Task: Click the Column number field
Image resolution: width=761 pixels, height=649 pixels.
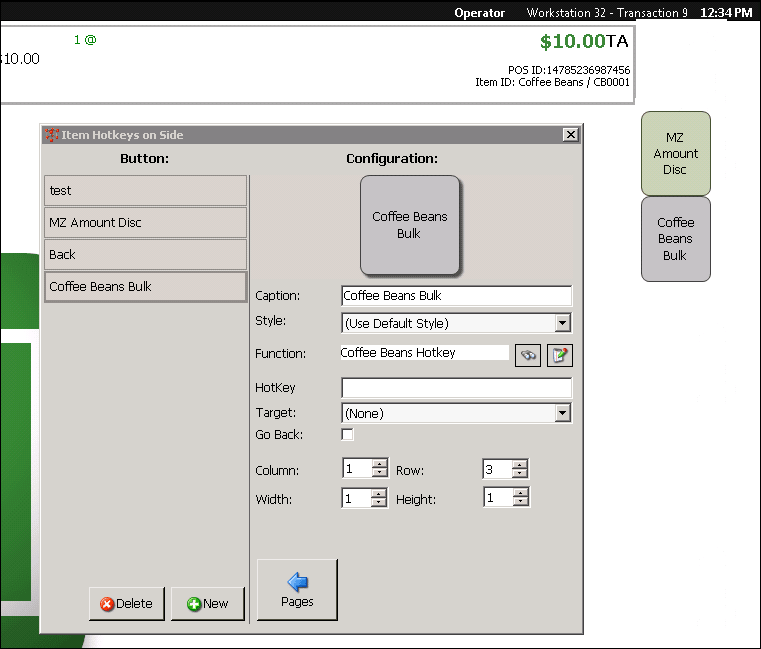Action: pyautogui.click(x=358, y=468)
